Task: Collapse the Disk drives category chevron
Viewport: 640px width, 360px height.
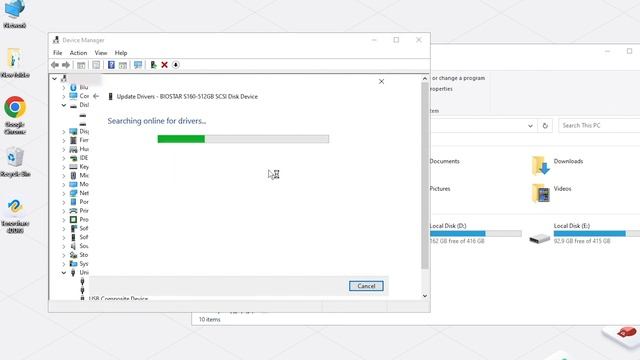Action: 64,105
